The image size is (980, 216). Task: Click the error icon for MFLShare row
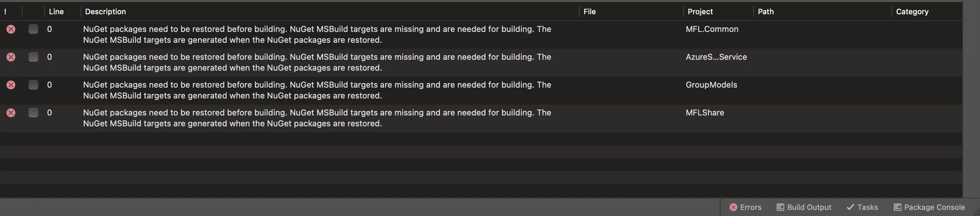point(11,113)
